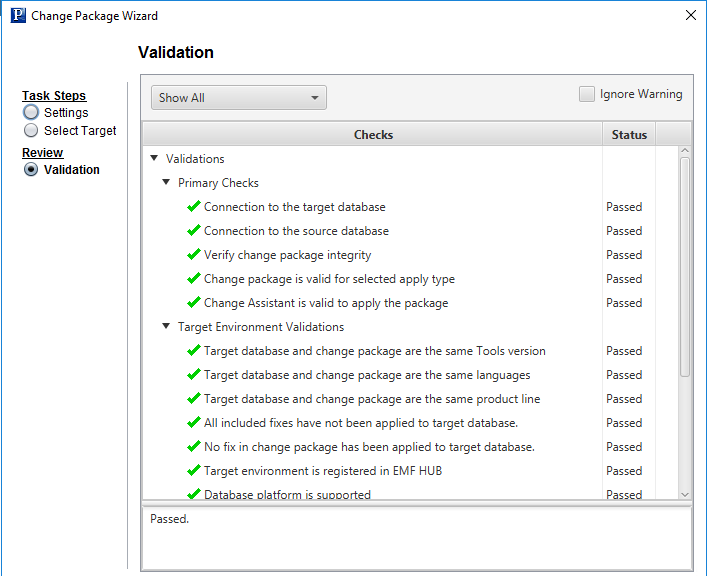Collapse the Validations tree node
Screen dimensions: 707x576
[x=154, y=159]
